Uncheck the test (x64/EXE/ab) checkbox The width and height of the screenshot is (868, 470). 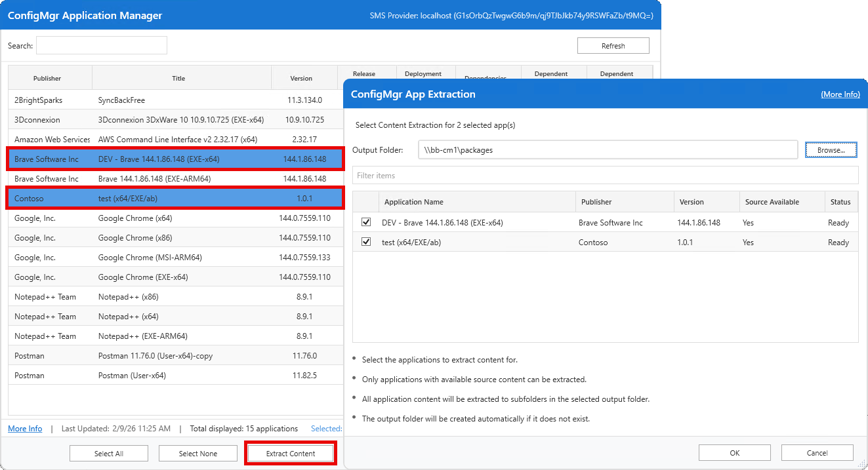coord(366,243)
